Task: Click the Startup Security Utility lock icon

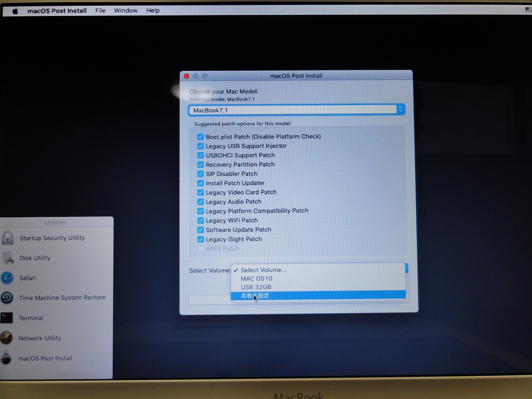Action: coord(7,238)
